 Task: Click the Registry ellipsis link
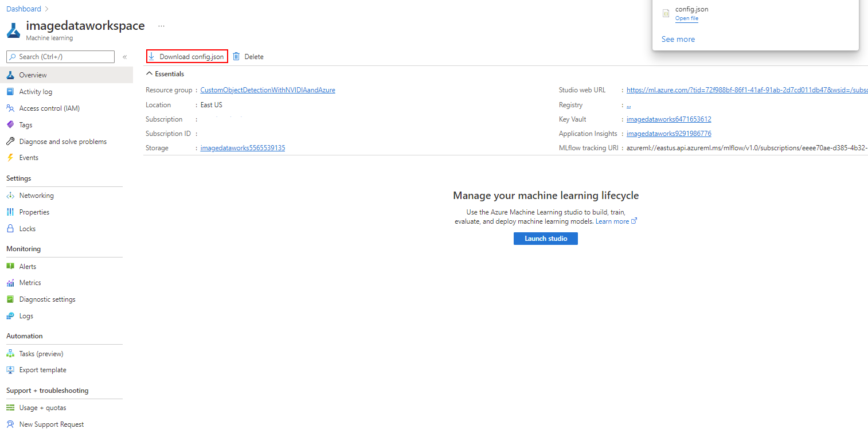pos(629,105)
